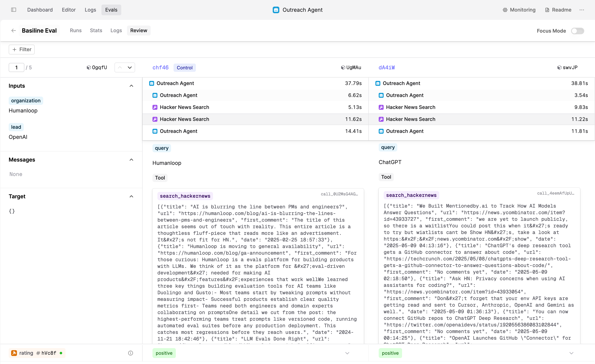Go to next datapoint with down arrow

pos(130,67)
